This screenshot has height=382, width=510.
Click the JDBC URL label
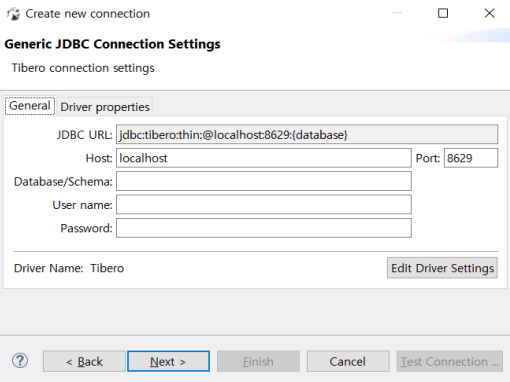[x=84, y=135]
